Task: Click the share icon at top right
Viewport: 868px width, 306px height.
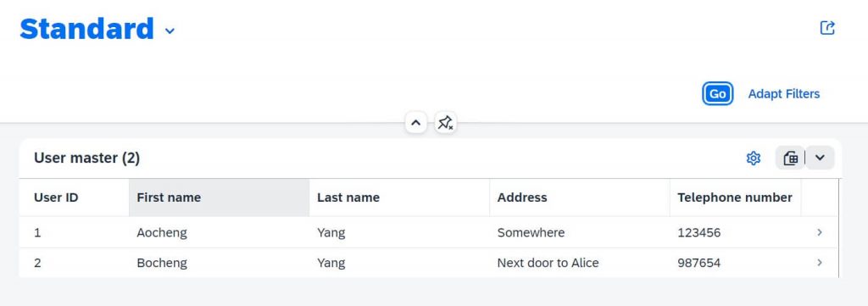Action: 827,28
